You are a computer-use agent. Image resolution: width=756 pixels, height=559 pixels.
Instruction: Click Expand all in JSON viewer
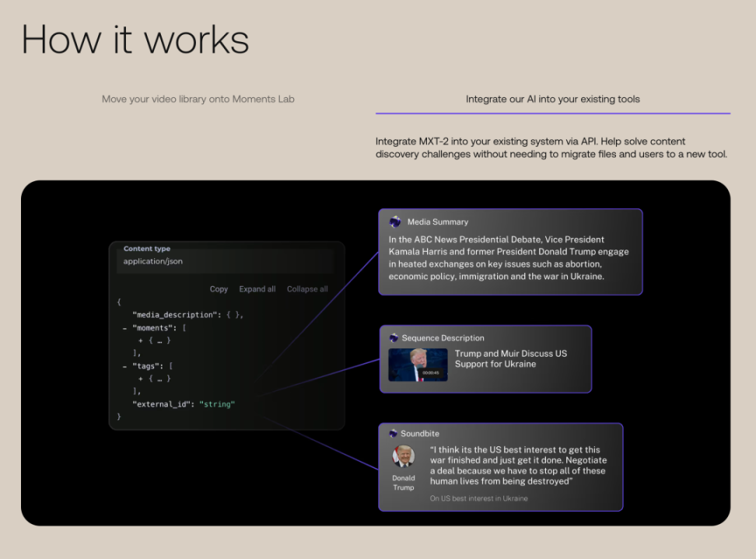point(257,289)
